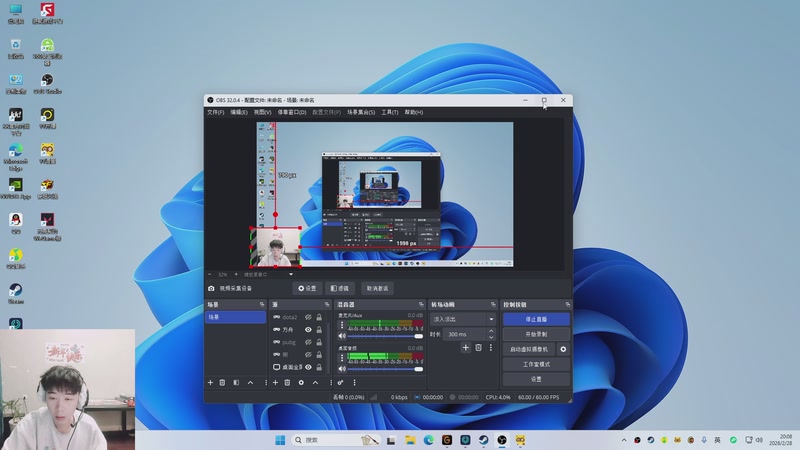This screenshot has height=450, width=800.
Task: Undock the Scene Transitions panel
Action: click(x=493, y=305)
